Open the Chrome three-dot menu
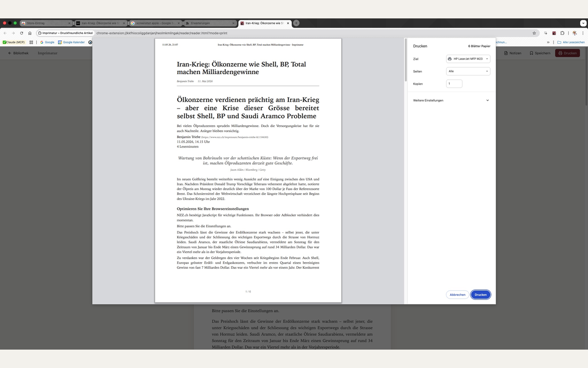Image resolution: width=588 pixels, height=368 pixels. tap(582, 33)
